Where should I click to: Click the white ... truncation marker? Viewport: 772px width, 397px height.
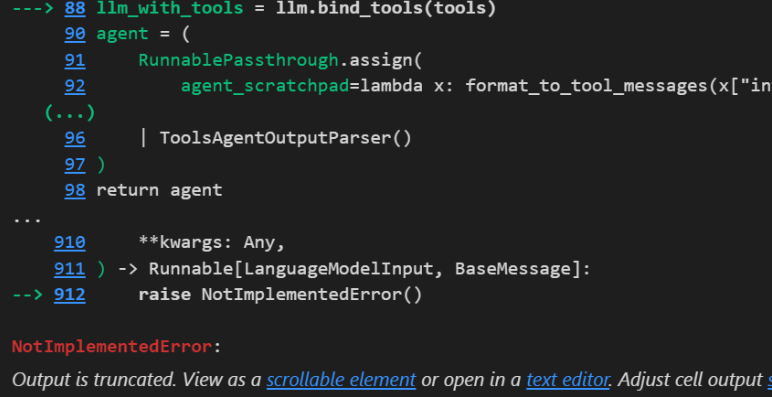(x=27, y=219)
